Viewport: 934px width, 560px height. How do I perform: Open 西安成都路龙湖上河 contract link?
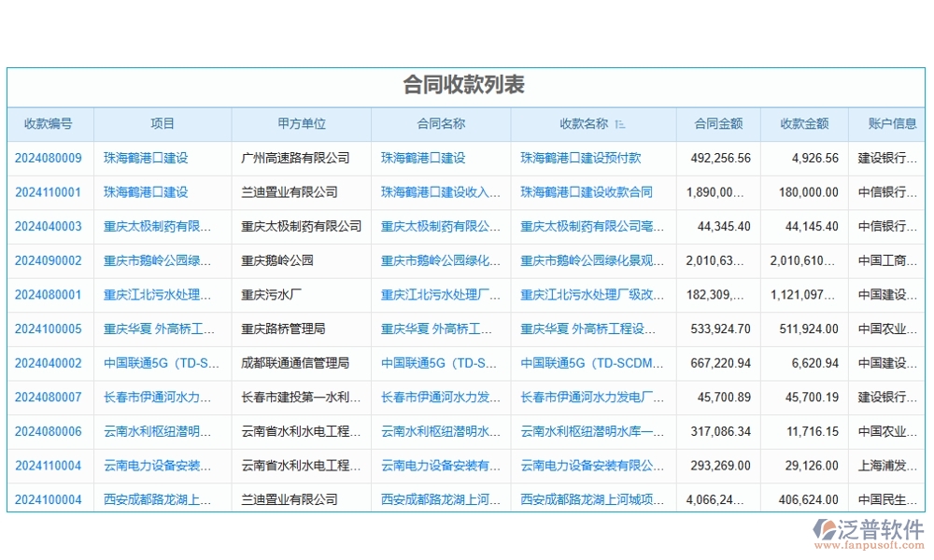[x=439, y=499]
